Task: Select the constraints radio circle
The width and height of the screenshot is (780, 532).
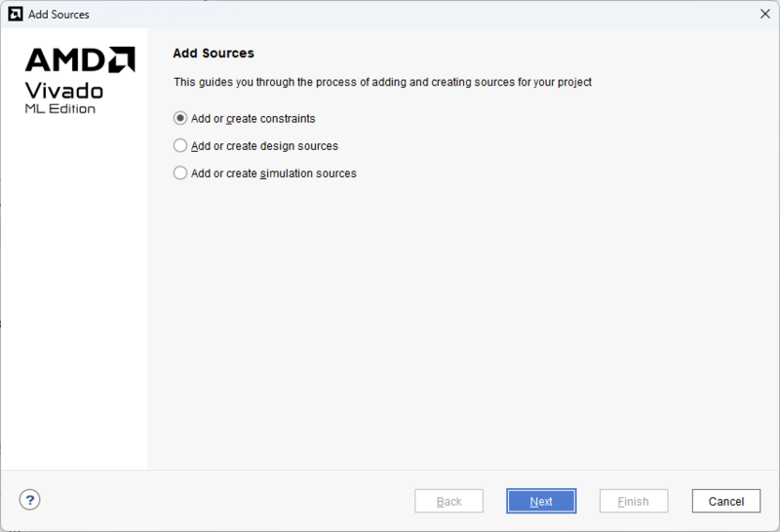Action: (x=180, y=118)
